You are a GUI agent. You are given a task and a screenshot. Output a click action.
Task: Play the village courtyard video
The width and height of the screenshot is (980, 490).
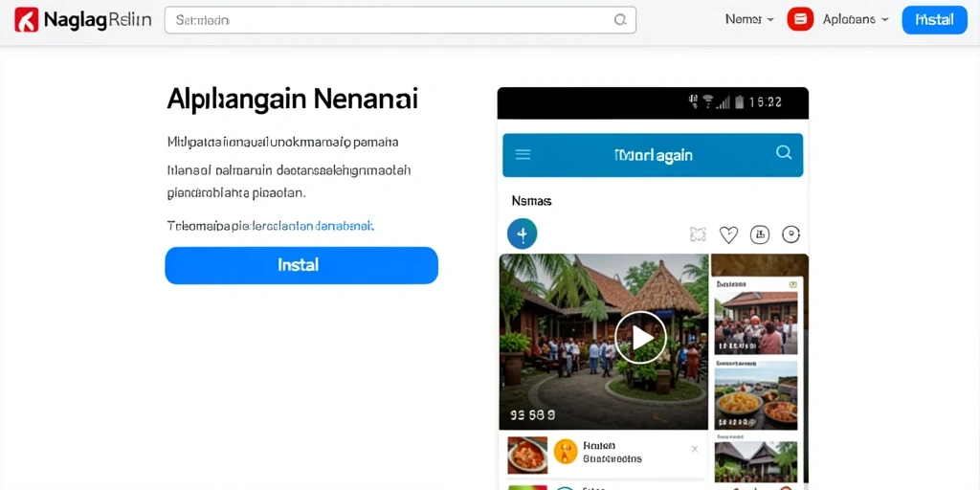point(640,338)
